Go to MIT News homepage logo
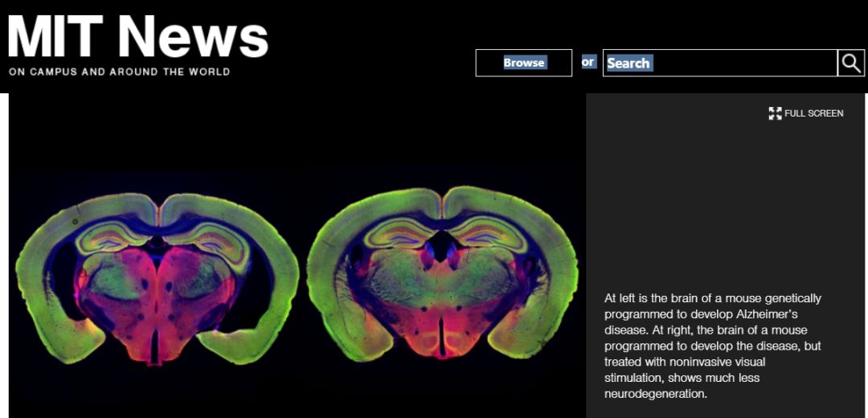Viewport: 868px width, 418px height. point(138,36)
